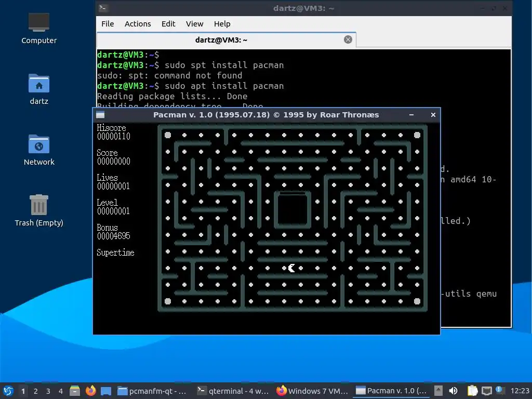Click the qterminal title 'dartz@VM3: ~'
Screen dimensions: 532x399
click(x=303, y=8)
